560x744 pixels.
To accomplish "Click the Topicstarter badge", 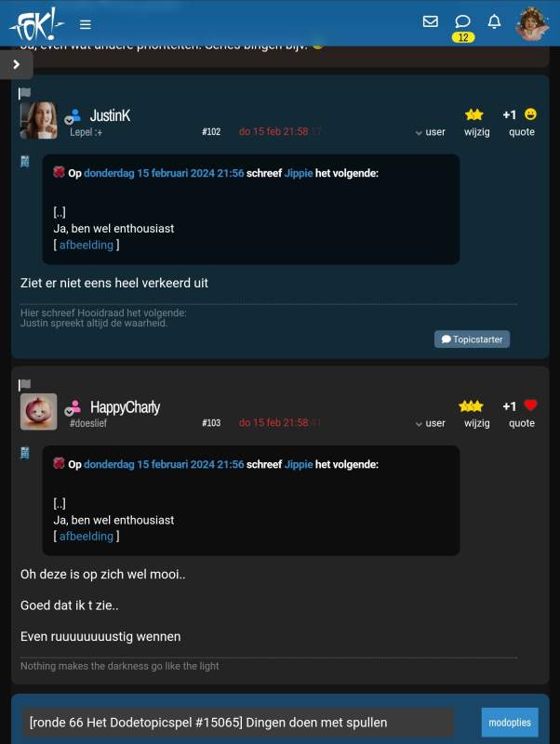I will (472, 339).
